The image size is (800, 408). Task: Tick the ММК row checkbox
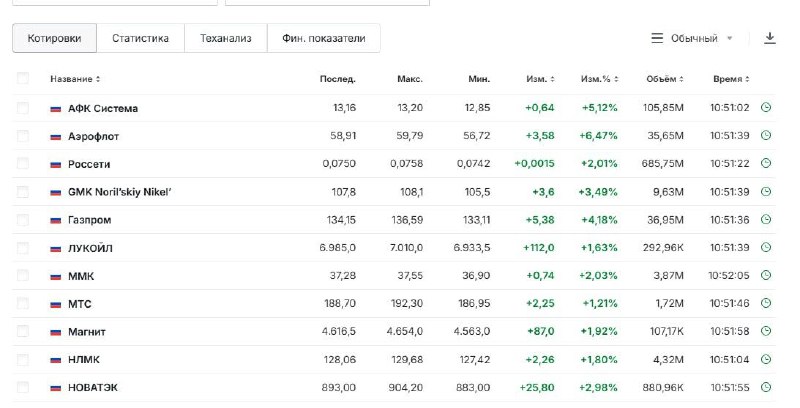(x=23, y=275)
